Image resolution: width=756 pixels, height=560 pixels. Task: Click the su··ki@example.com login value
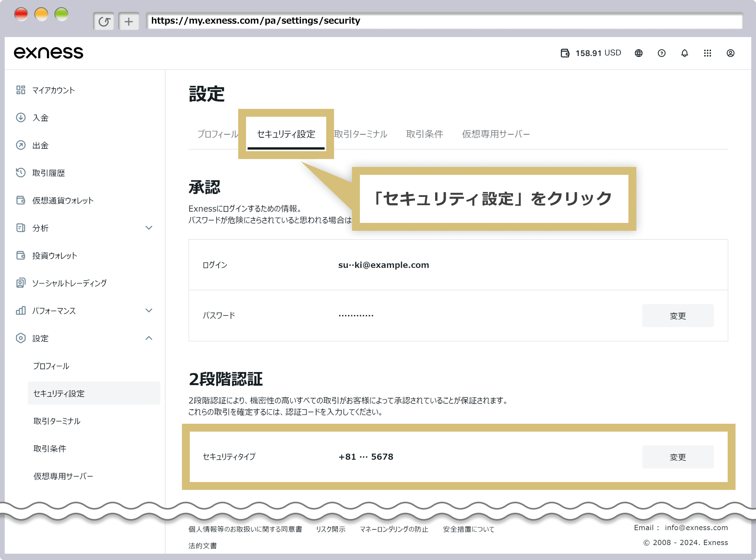coord(384,265)
